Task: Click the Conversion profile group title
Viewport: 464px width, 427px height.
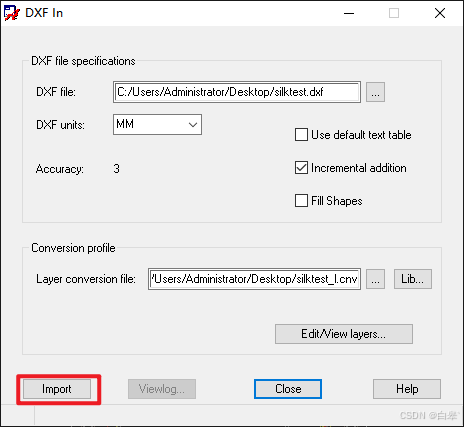Action: point(73,248)
